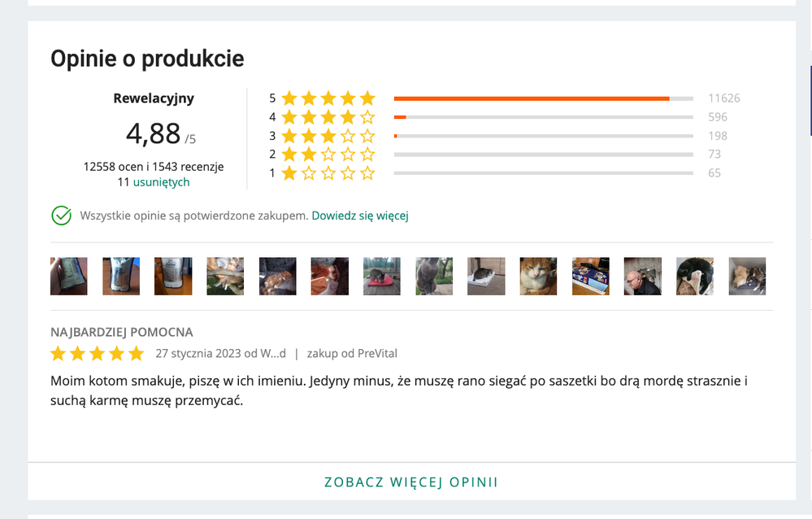Viewport: 812px width, 519px height.
Task: Click the green verified-purchase checkmark icon
Action: click(x=61, y=216)
